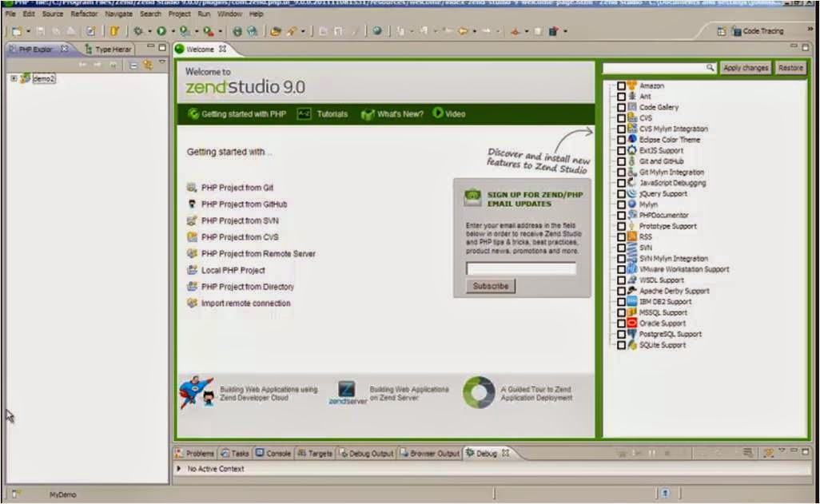Click the Open Perspective icon beside Code Tracing
Viewport: 820px width, 504px height.
(722, 31)
